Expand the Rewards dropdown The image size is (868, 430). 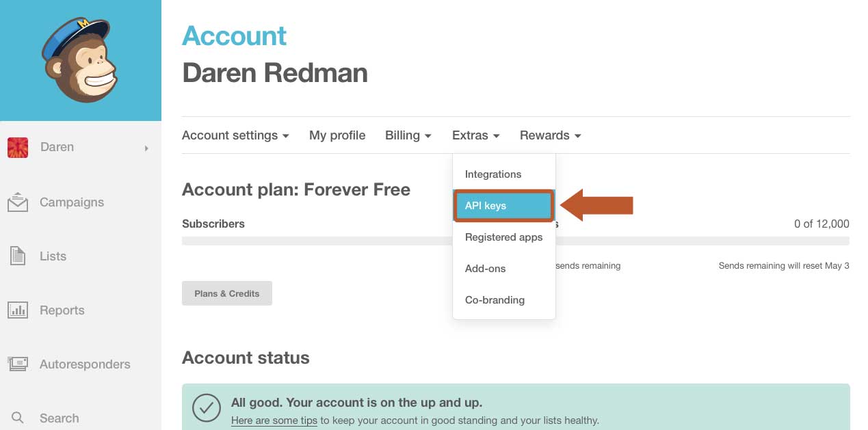click(550, 135)
